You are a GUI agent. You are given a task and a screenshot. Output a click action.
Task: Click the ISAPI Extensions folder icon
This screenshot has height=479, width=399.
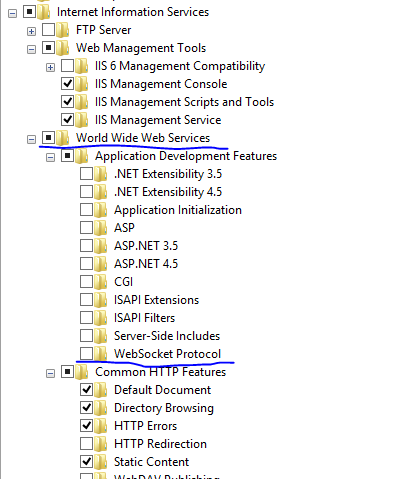(101, 300)
